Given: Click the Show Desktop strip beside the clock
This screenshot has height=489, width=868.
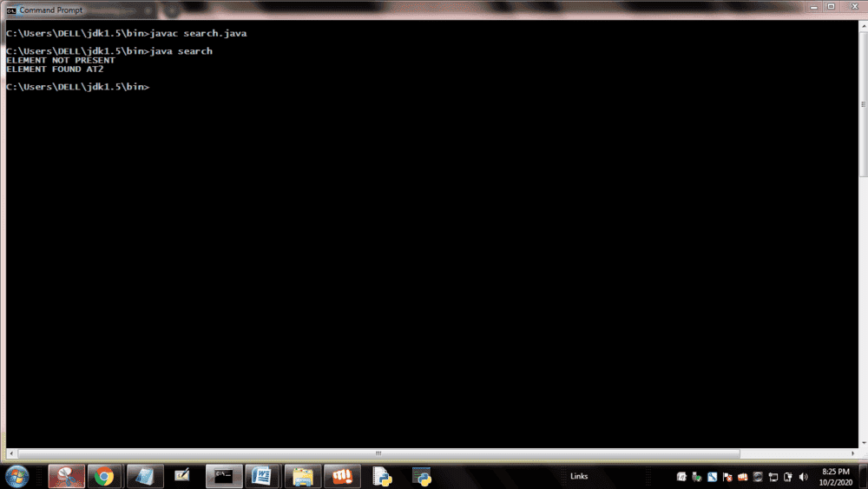Looking at the screenshot, I should coord(864,477).
